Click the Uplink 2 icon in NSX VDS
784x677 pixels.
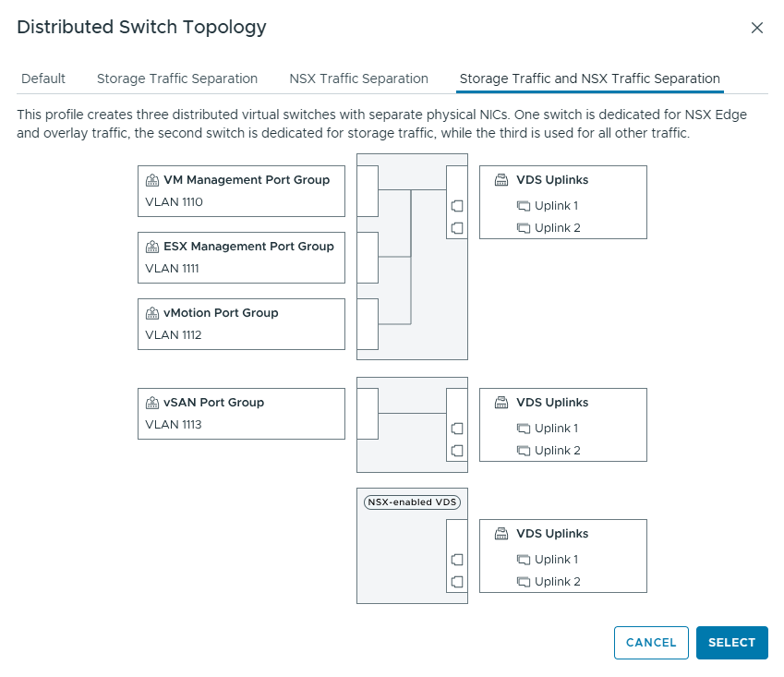click(x=524, y=582)
